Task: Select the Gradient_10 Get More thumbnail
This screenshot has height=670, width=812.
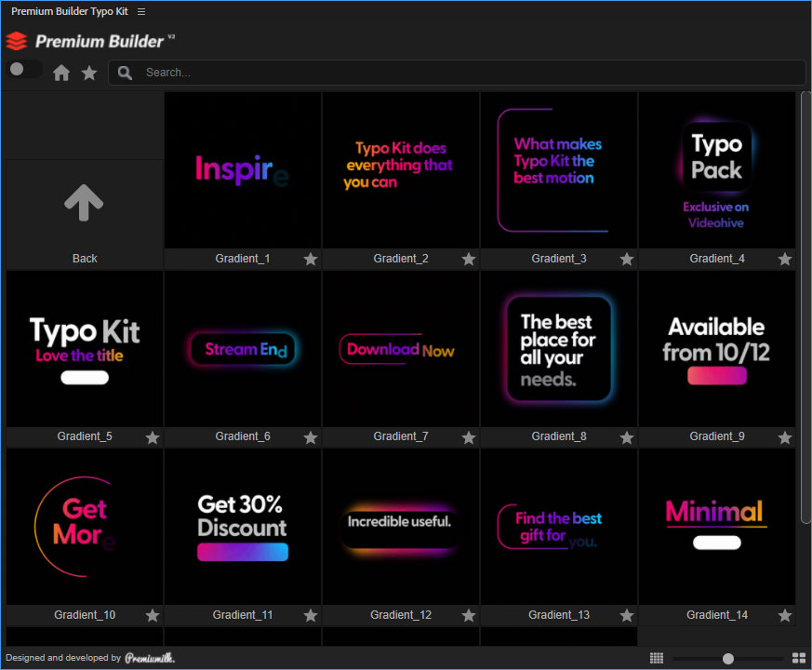Action: click(85, 528)
